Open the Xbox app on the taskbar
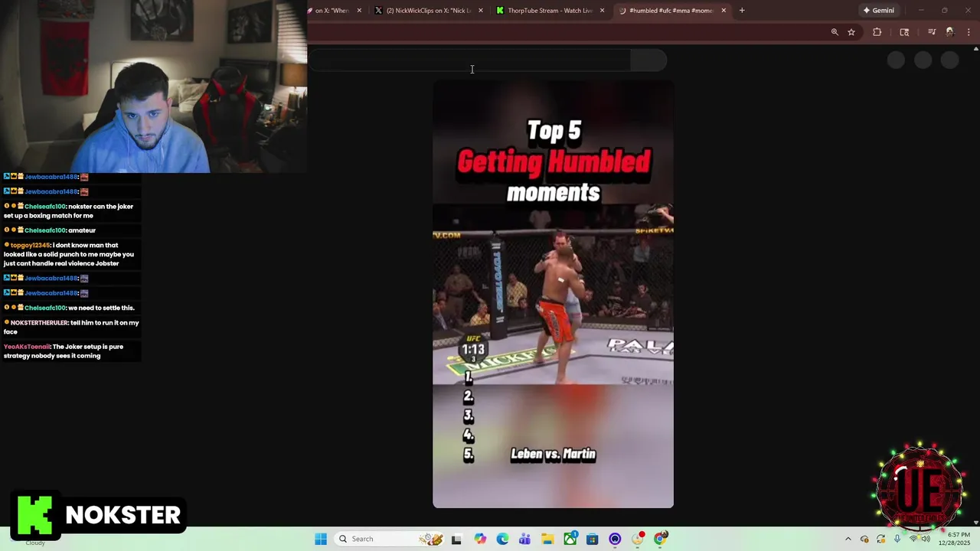Image resolution: width=980 pixels, height=551 pixels. click(570, 539)
